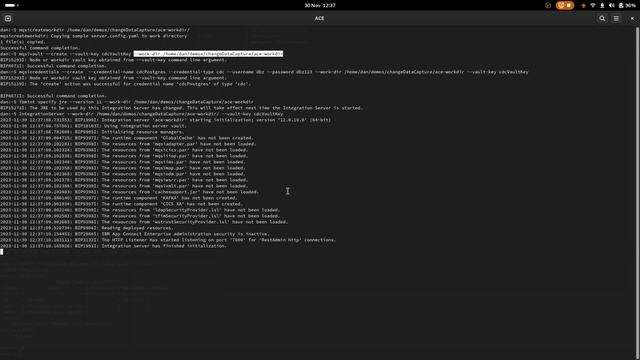Open a new terminal tab

coord(8,18)
